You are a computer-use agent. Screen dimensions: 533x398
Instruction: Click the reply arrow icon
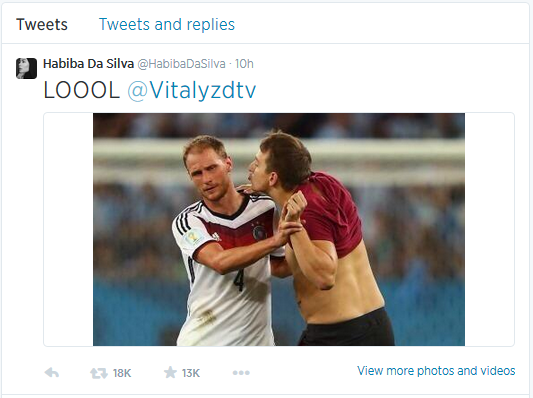52,373
